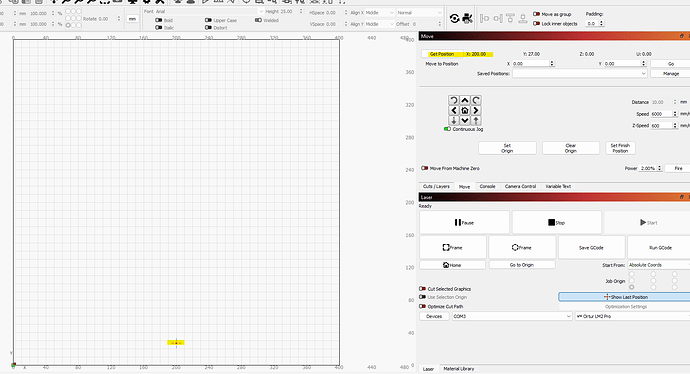Click the clockwise rotate jog icon
This screenshot has width=690, height=374.
coord(476,100)
